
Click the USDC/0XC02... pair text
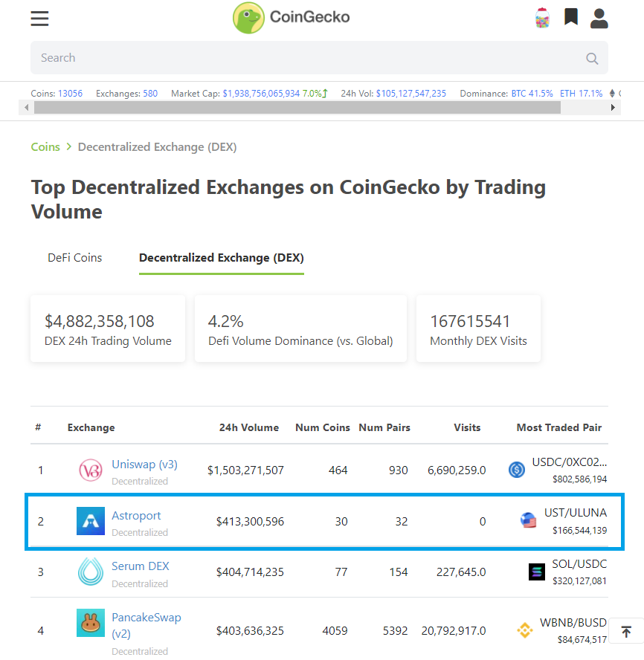point(570,462)
